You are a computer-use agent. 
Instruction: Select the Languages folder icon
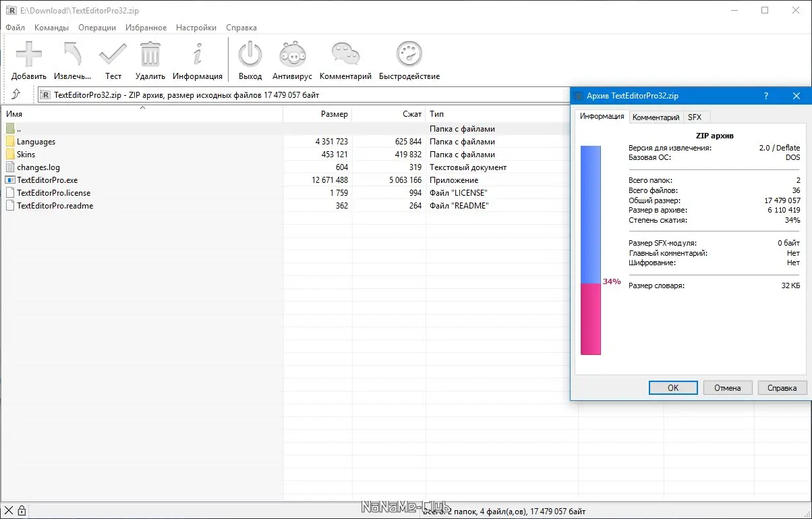[x=10, y=142]
